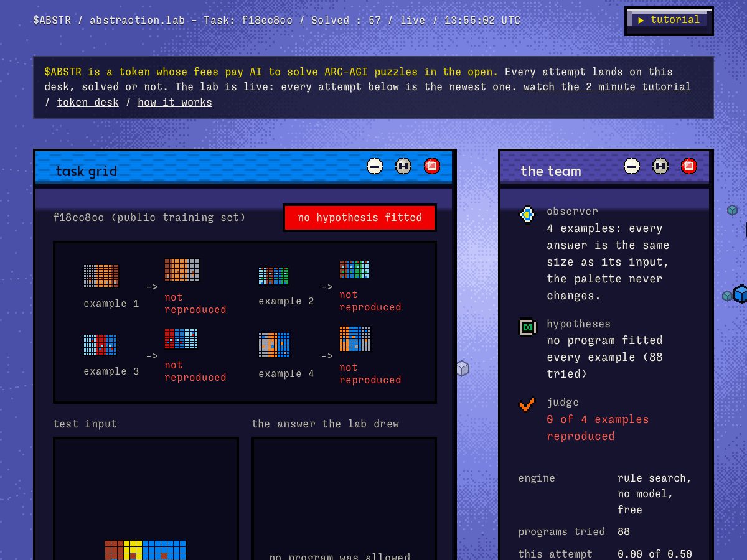Close the task grid window with red button

pyautogui.click(x=432, y=166)
